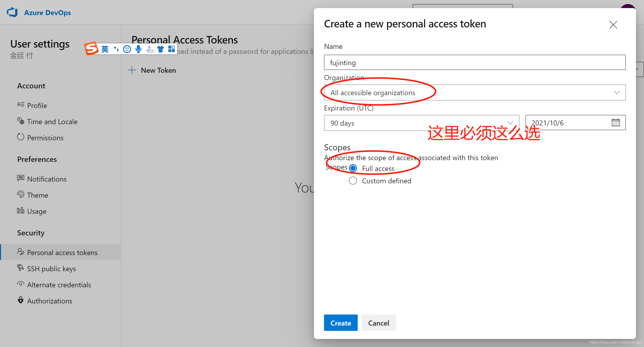Click the microphone icon in IME toolbar
644x347 pixels.
pos(138,49)
